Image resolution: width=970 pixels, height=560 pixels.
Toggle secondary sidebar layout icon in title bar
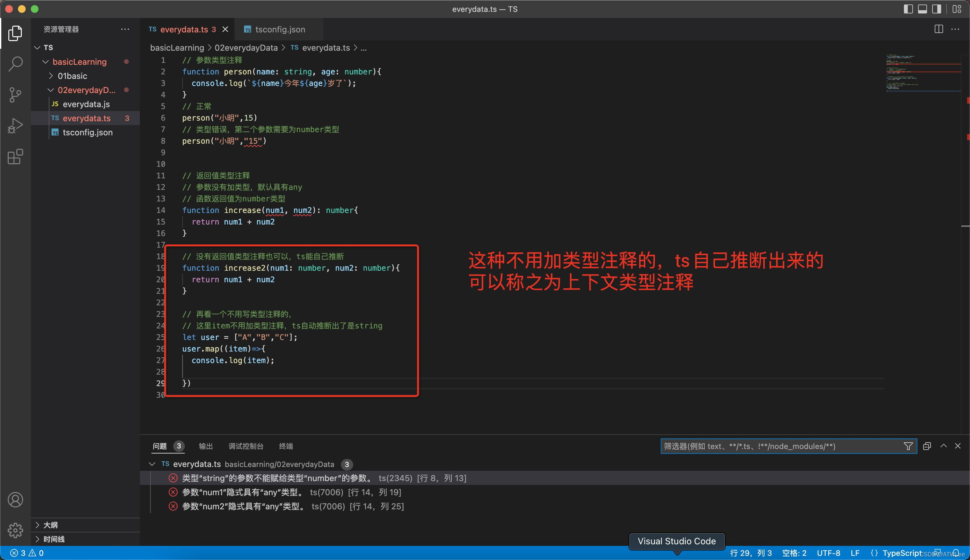point(937,9)
